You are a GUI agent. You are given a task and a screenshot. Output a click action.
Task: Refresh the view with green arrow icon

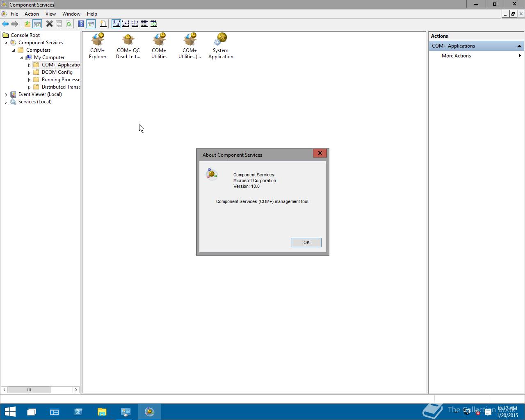pyautogui.click(x=68, y=24)
